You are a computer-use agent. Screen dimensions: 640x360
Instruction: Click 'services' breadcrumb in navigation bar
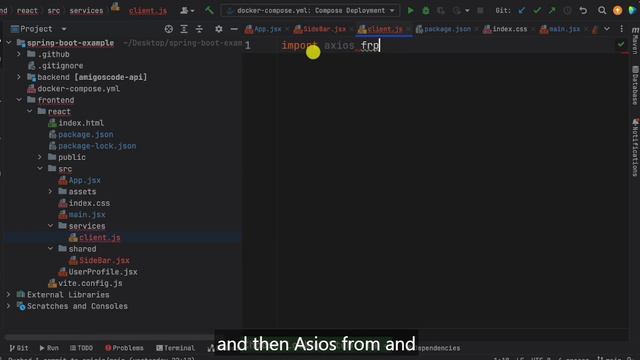tap(86, 11)
